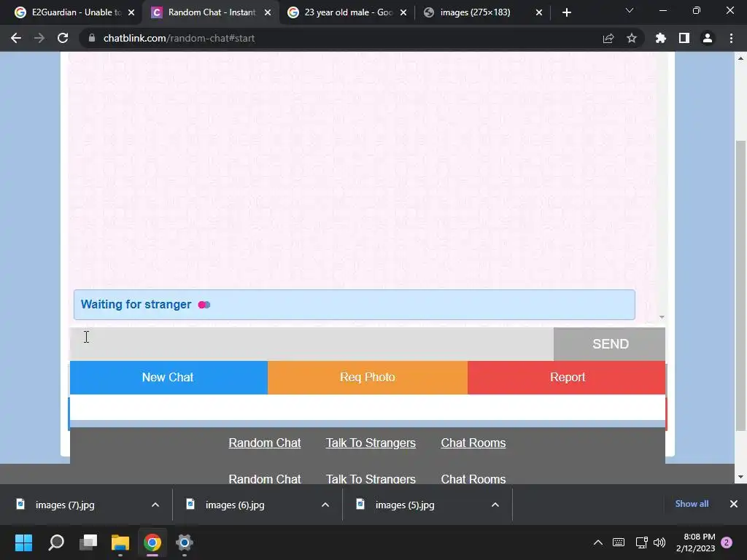
Task: Click the Waiting for stranger status bar
Action: coord(354,305)
